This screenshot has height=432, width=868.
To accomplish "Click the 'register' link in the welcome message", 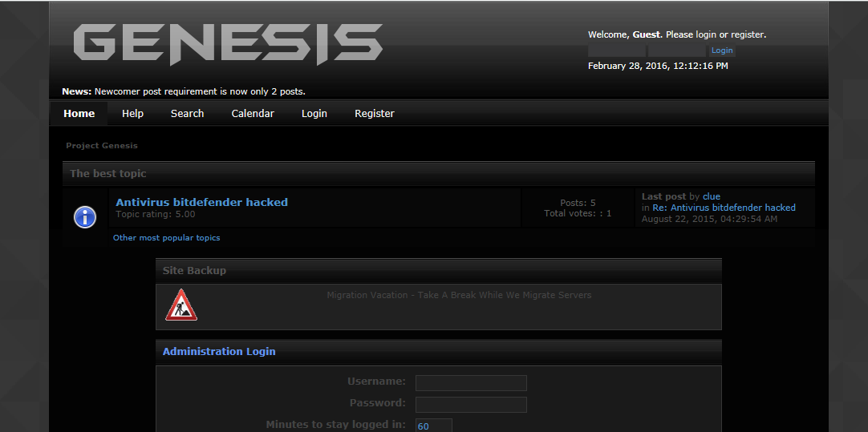I will [747, 34].
